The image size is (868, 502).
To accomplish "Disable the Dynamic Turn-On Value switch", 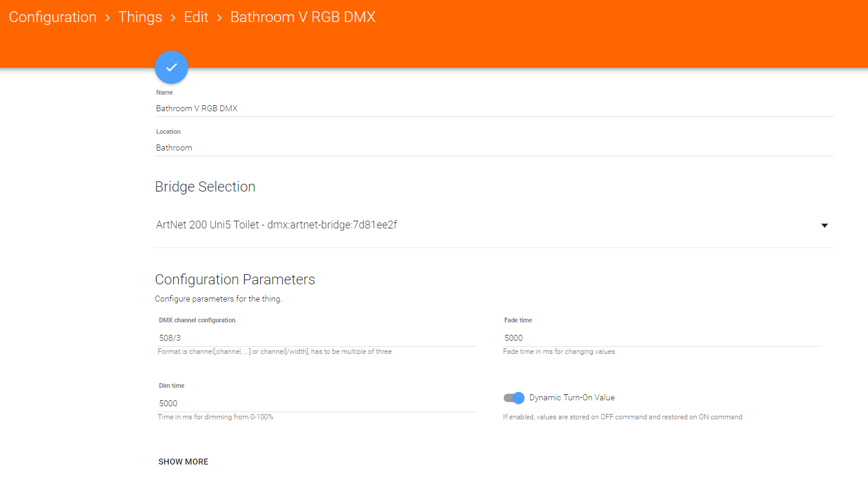I will tap(514, 398).
